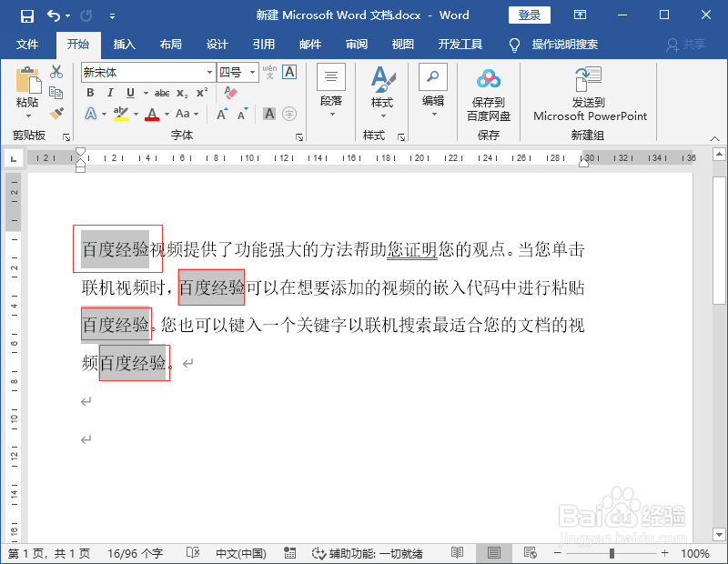Click the Save icon in title bar
The width and height of the screenshot is (728, 564).
click(27, 16)
